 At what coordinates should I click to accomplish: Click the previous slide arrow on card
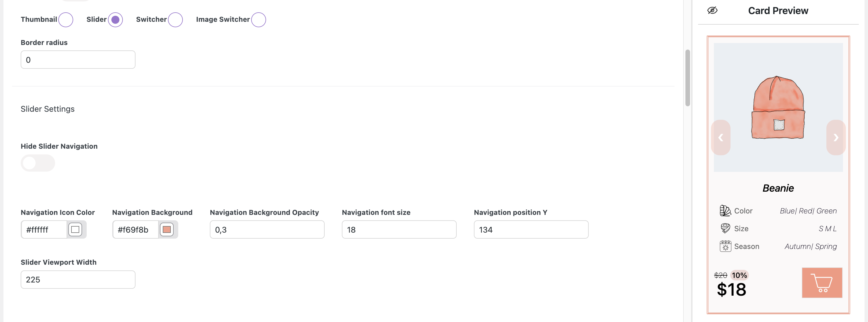click(721, 137)
